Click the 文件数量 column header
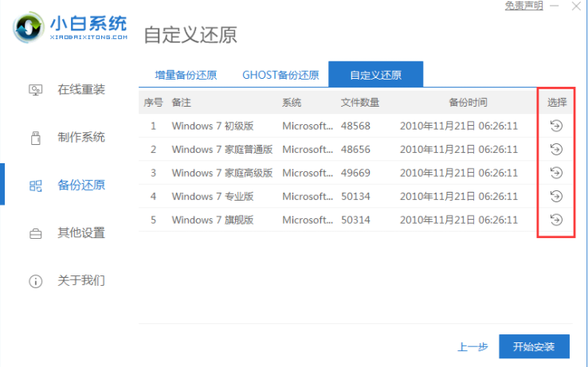 click(360, 103)
